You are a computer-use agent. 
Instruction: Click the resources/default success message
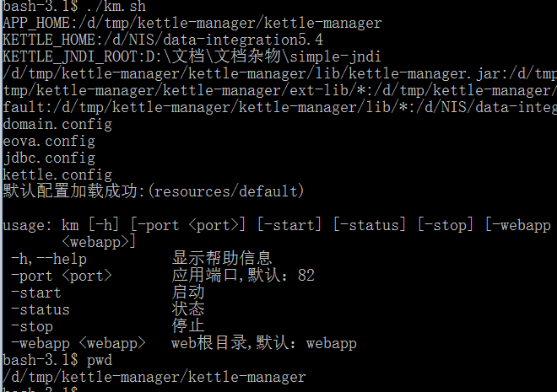[154, 191]
